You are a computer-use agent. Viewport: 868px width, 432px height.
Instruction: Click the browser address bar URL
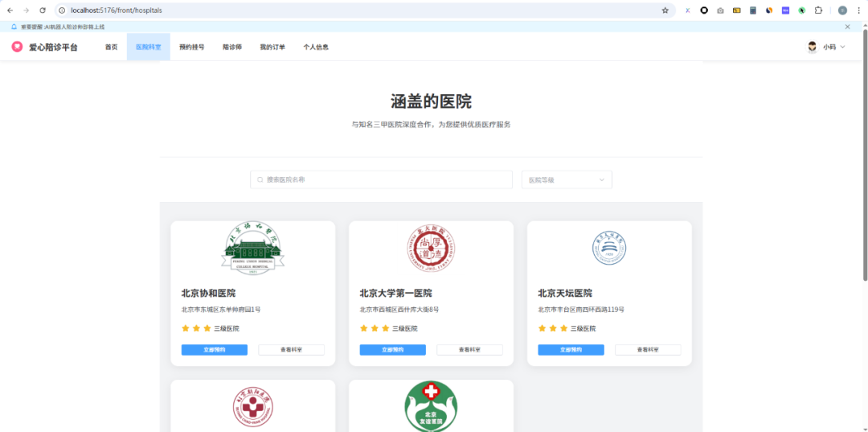[117, 10]
